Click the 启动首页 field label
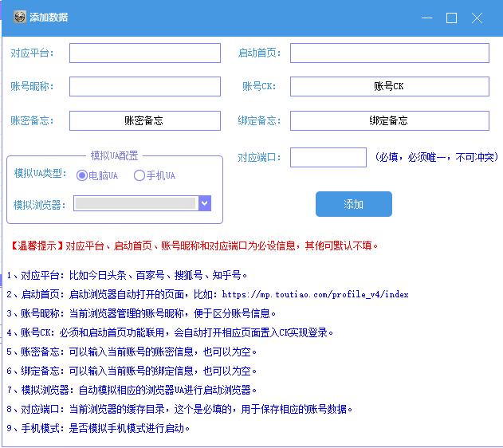This screenshot has width=503, height=448. (x=259, y=53)
